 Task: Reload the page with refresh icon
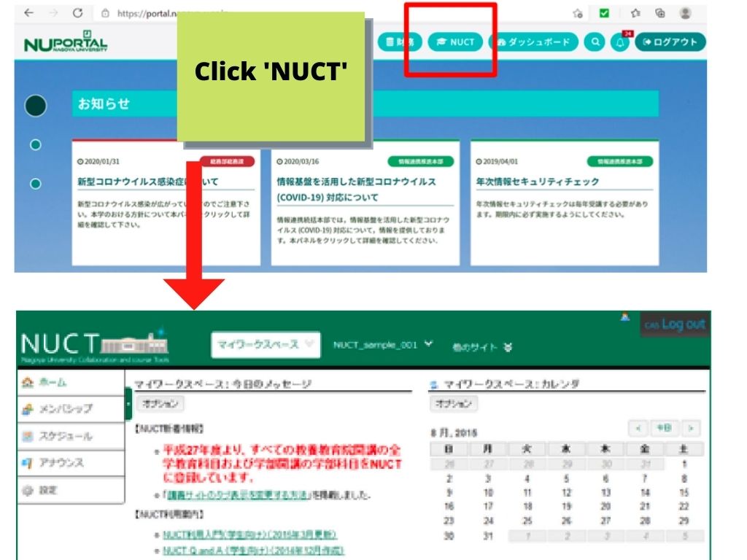pyautogui.click(x=77, y=13)
